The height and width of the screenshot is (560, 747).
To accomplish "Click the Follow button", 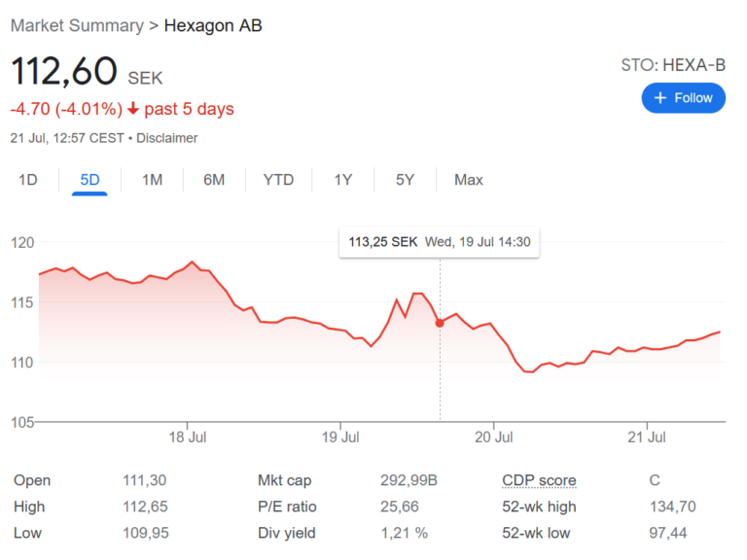I will click(683, 98).
